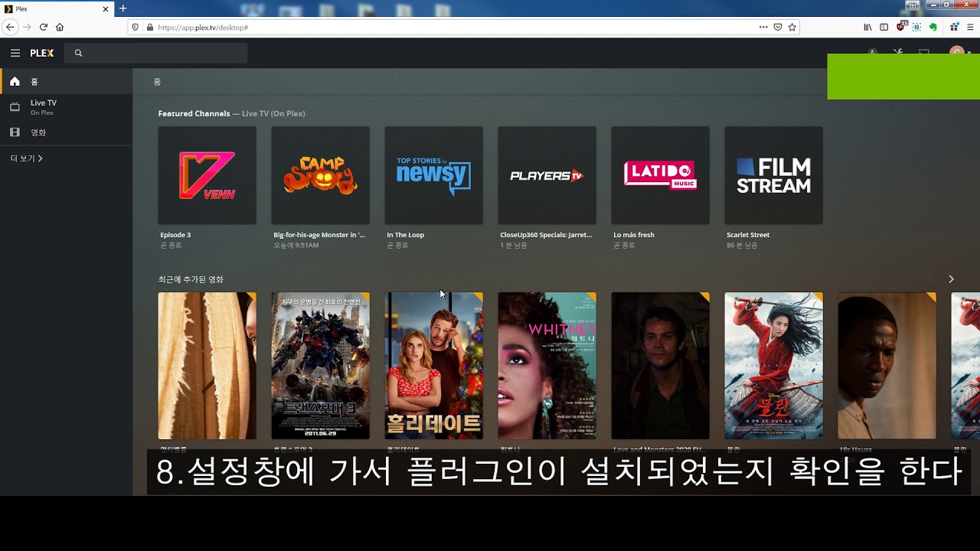Click the 최근에 추가된 영화 heading
The height and width of the screenshot is (551, 980).
(191, 279)
